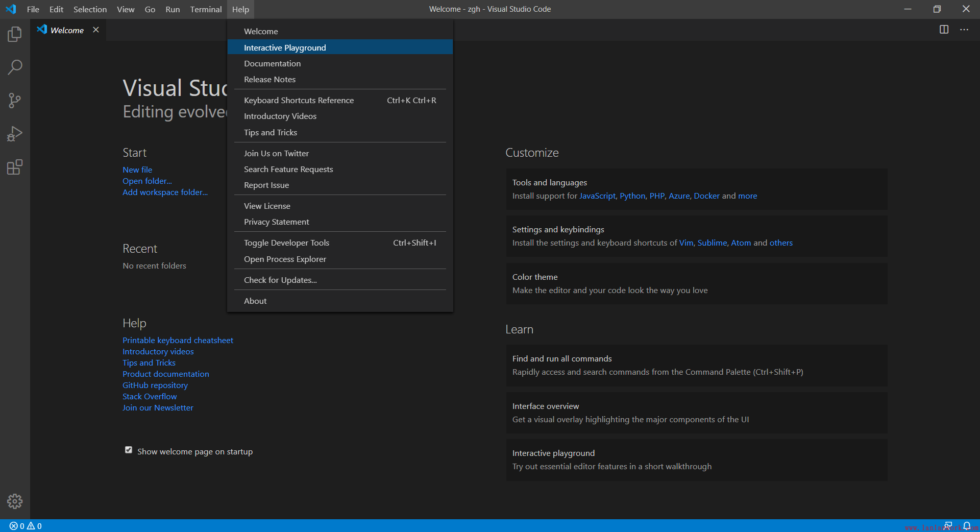Split the editor to the right
The width and height of the screenshot is (980, 532).
944,30
